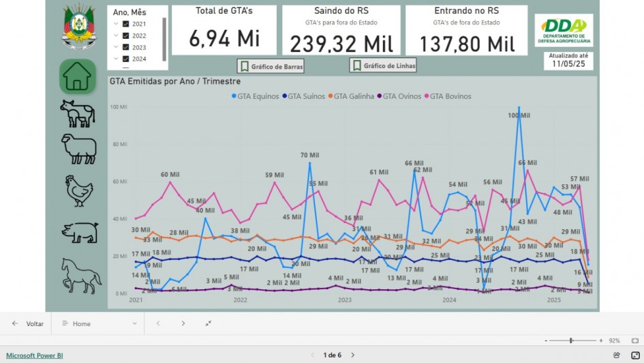Deselect the 2024 year checkbox

pyautogui.click(x=125, y=59)
